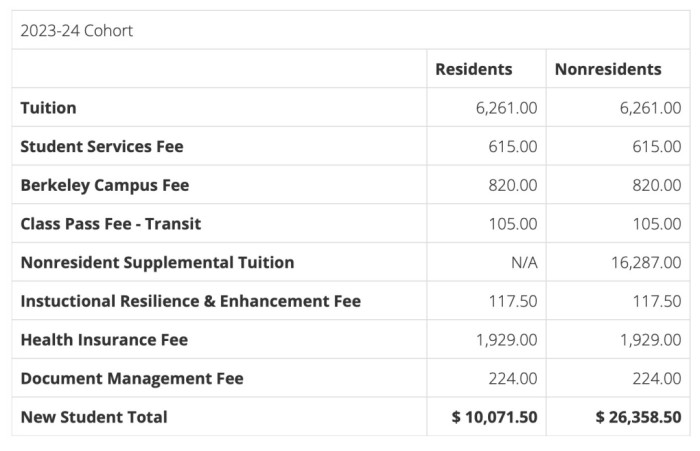Select the Health Insurance Fee label
Image resolution: width=700 pixels, height=451 pixels.
104,340
